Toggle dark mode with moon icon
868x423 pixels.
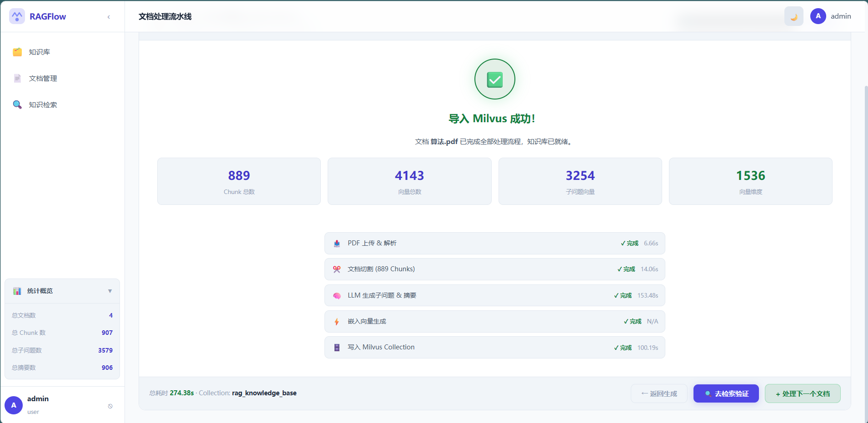click(x=793, y=16)
